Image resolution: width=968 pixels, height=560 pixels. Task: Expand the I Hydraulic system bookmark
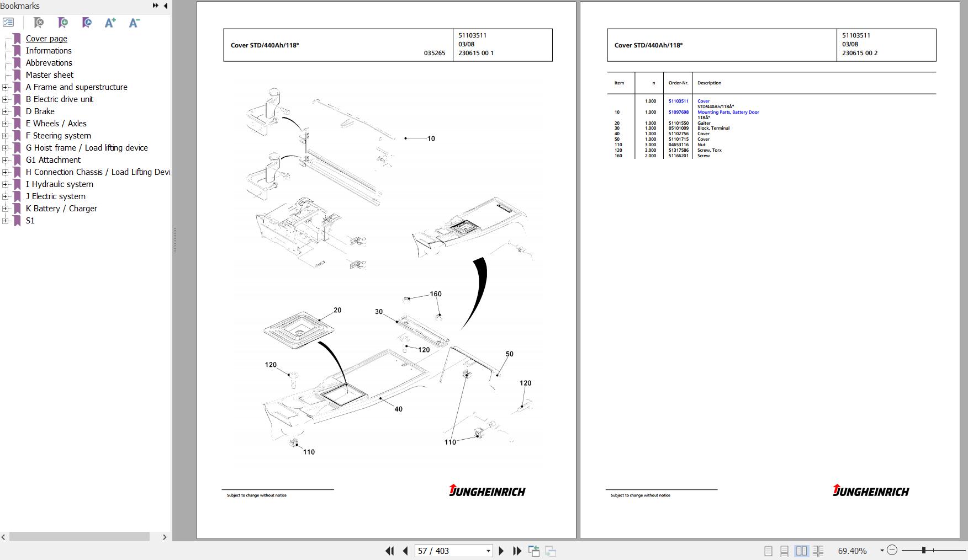point(5,184)
